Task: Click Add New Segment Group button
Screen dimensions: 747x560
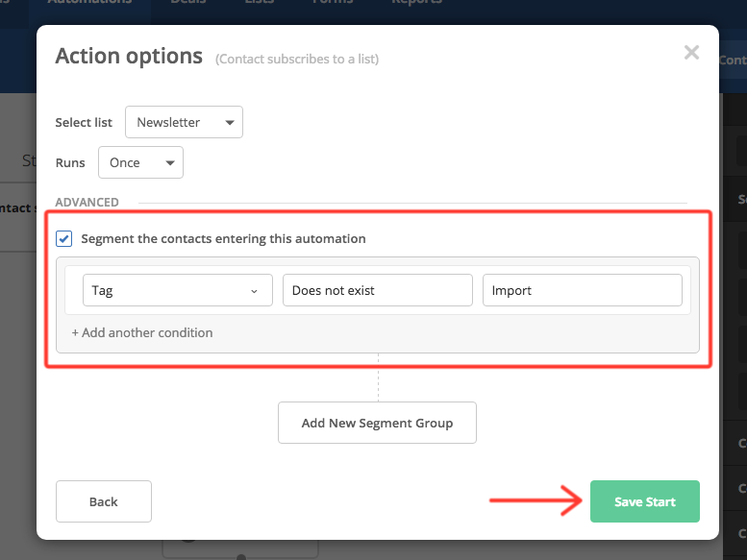Action: tap(377, 423)
